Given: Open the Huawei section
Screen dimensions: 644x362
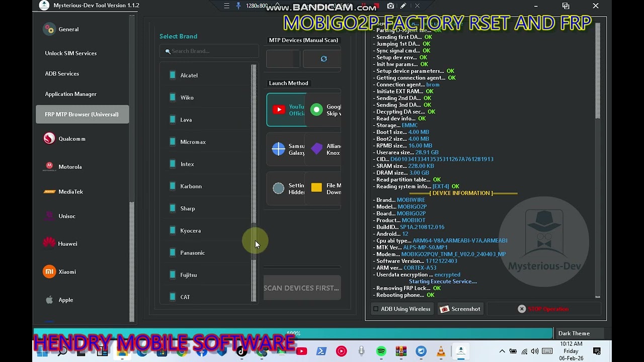Looking at the screenshot, I should (83, 244).
